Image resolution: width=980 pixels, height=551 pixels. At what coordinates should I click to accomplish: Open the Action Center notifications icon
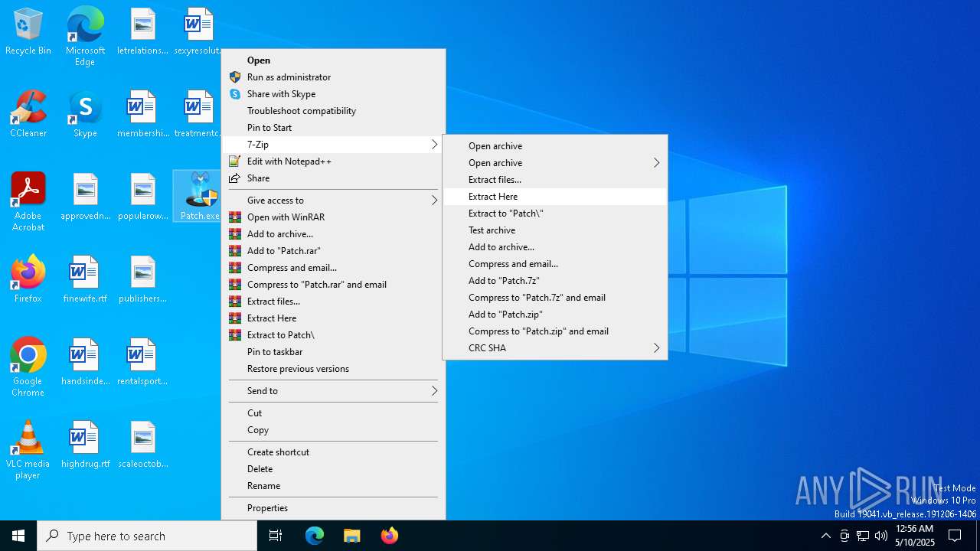(955, 536)
